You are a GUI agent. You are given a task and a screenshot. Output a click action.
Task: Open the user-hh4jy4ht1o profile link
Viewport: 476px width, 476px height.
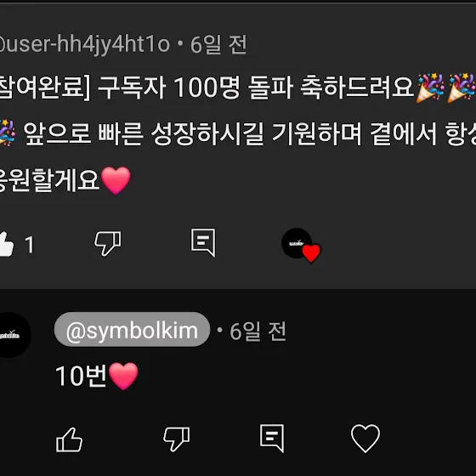85,44
